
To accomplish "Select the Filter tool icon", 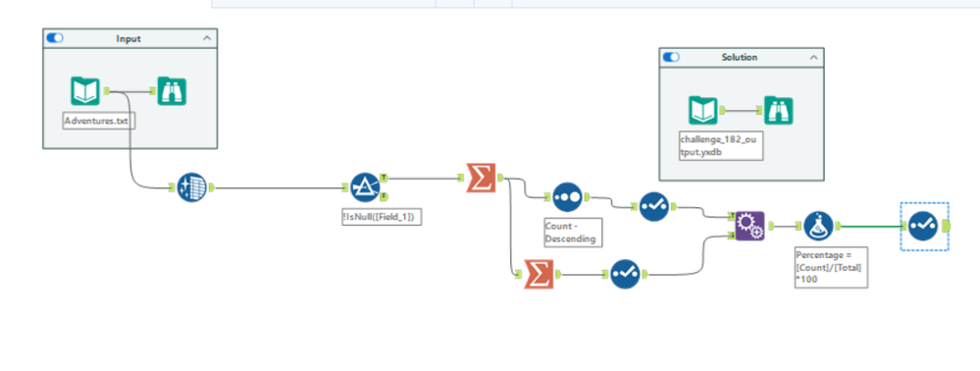I will [364, 186].
